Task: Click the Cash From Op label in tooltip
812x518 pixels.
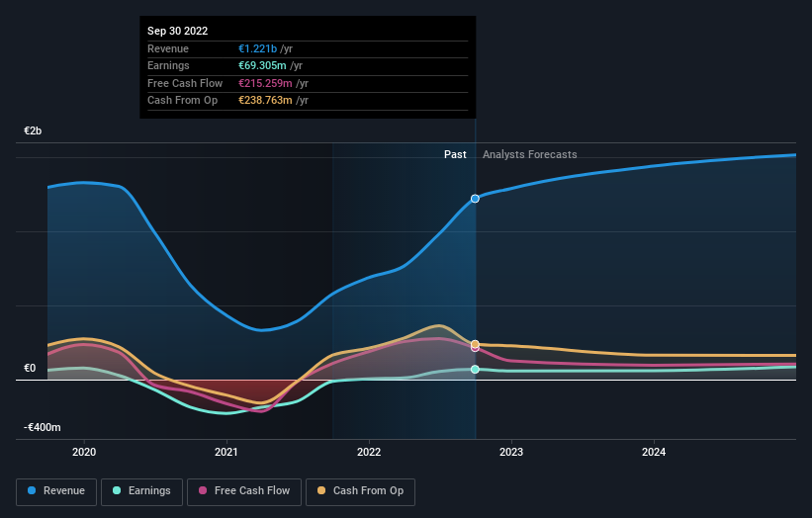Action: [182, 101]
